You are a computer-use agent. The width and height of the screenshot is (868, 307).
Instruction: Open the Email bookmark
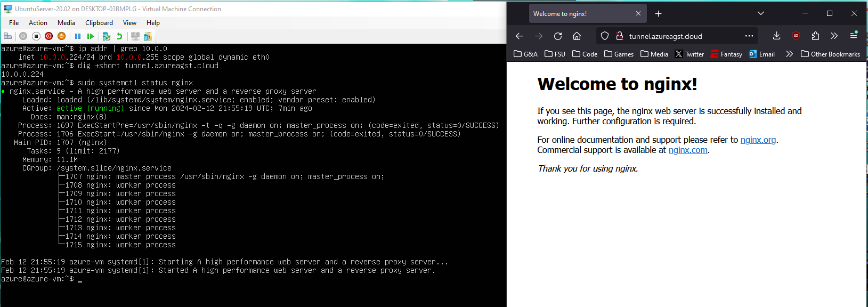point(762,54)
